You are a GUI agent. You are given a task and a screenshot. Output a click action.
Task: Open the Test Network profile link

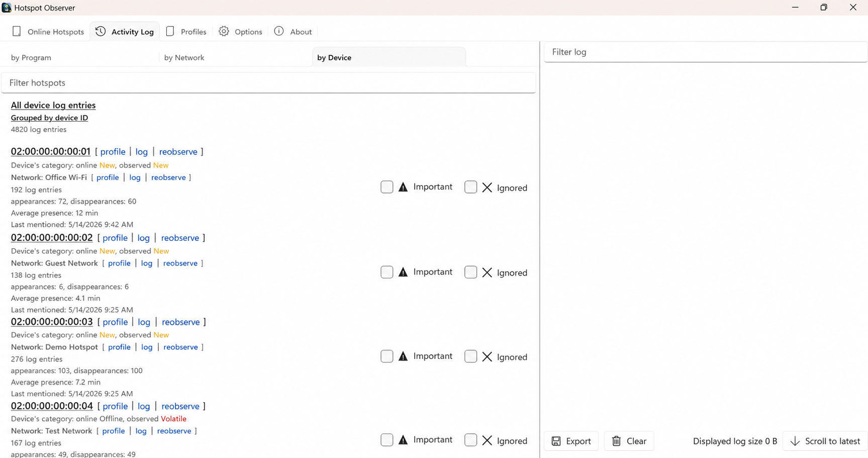(x=114, y=431)
